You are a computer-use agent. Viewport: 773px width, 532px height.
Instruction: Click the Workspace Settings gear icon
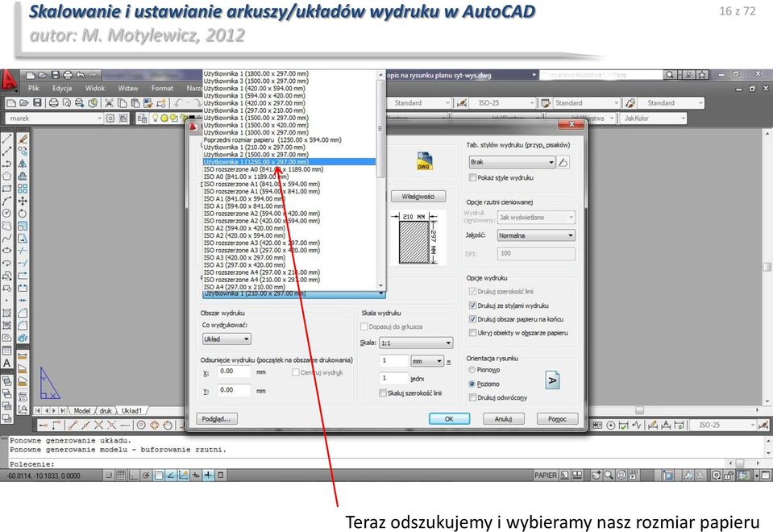(x=110, y=118)
